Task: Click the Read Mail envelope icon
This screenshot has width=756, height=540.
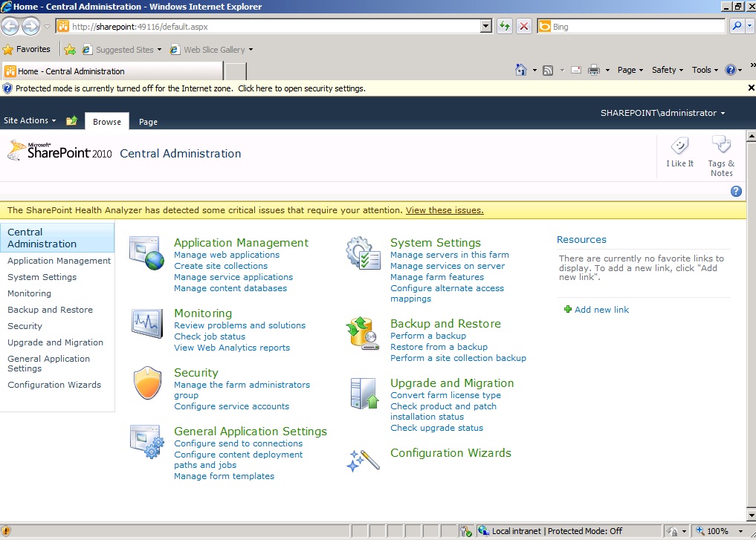Action: click(x=575, y=71)
